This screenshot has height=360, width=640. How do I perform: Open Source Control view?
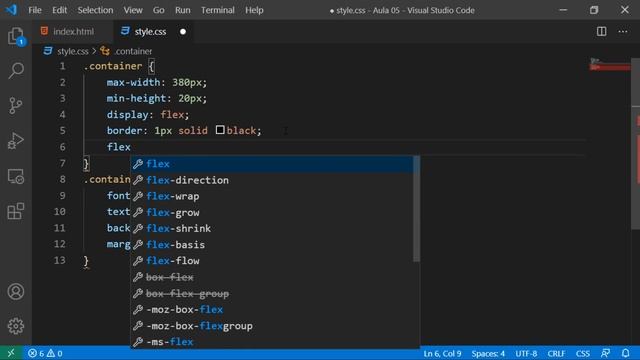pos(16,106)
